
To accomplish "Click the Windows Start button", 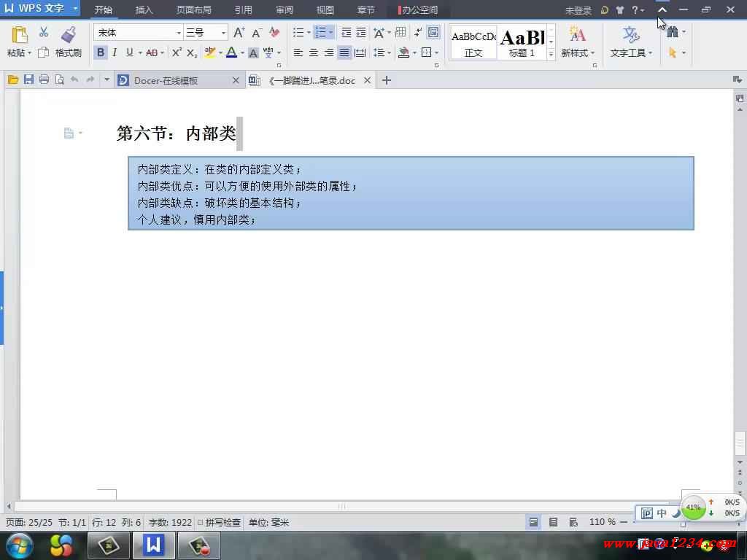I will pos(19,545).
